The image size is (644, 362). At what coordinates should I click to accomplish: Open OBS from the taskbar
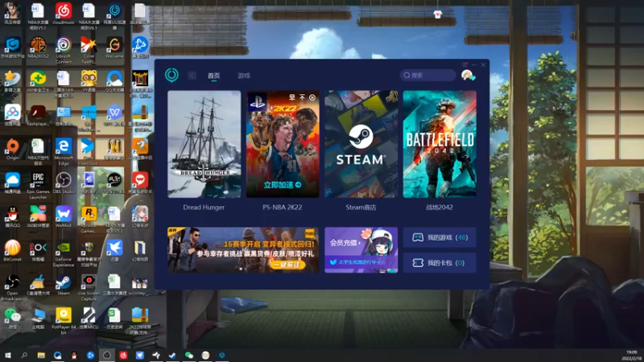click(107, 355)
